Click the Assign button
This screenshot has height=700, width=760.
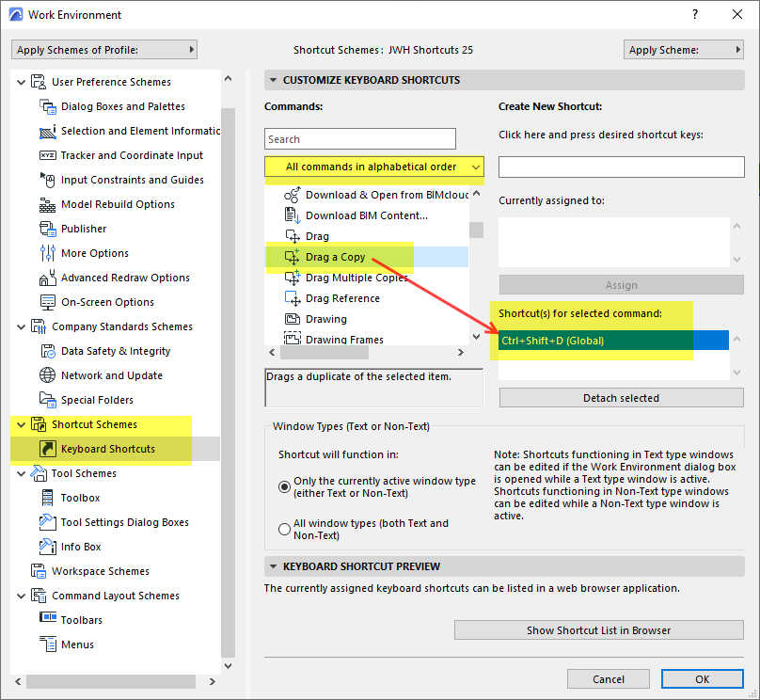coord(622,285)
